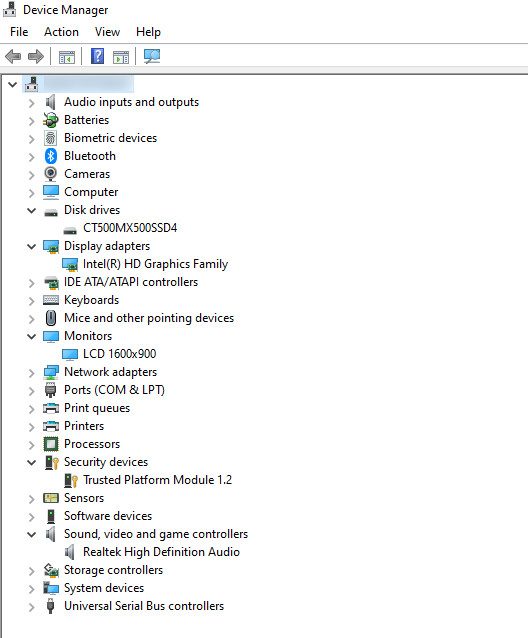
Task: Click the IDE ATA/ATAPI controllers label
Action: pyautogui.click(x=131, y=282)
